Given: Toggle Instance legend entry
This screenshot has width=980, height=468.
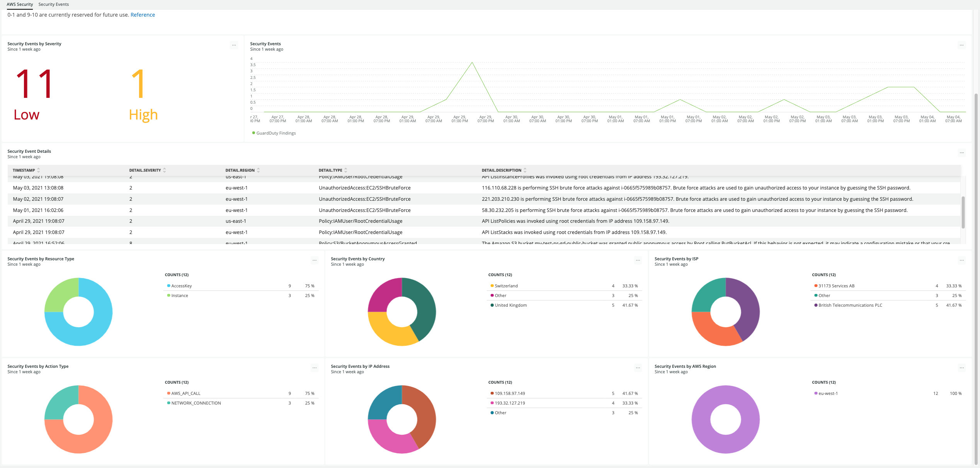Looking at the screenshot, I should click(x=177, y=295).
